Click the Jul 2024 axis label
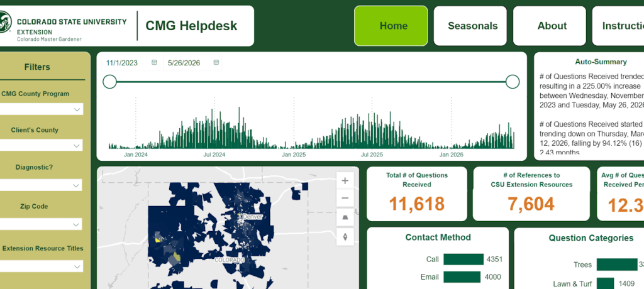The width and height of the screenshot is (644, 289). pyautogui.click(x=214, y=155)
